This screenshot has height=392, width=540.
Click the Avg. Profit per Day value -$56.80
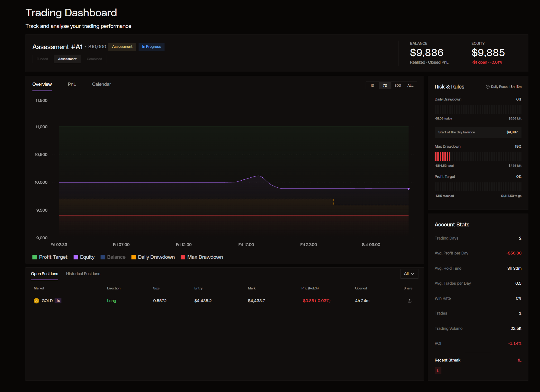click(x=514, y=253)
